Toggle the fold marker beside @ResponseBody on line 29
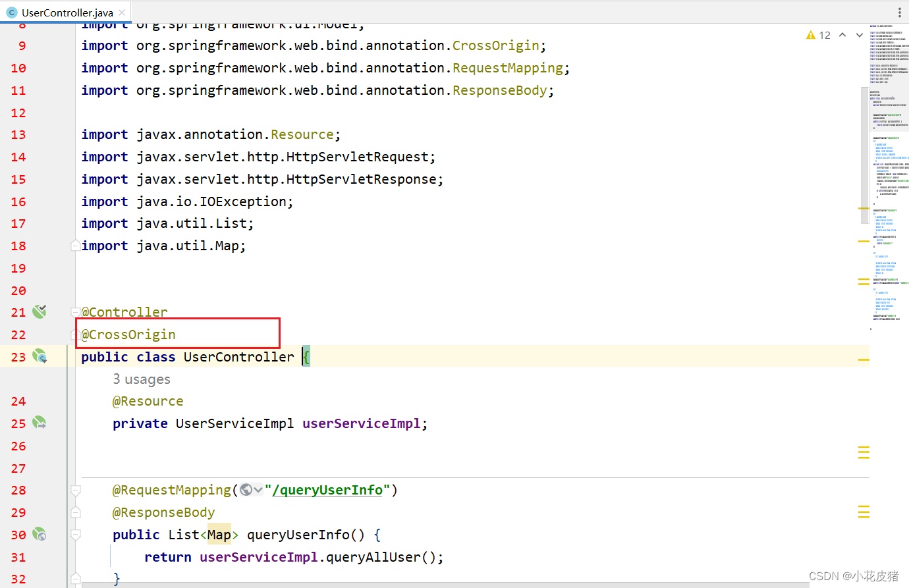The width and height of the screenshot is (909, 588). pos(76,512)
